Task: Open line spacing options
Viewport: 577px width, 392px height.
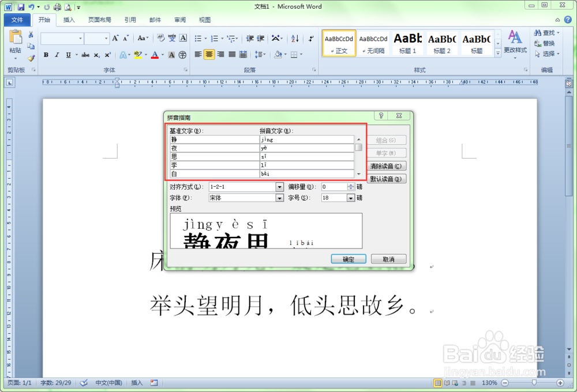Action: click(x=260, y=55)
